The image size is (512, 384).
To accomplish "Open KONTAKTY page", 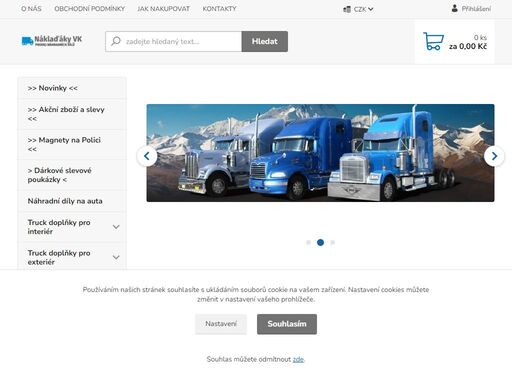I will pyautogui.click(x=219, y=9).
